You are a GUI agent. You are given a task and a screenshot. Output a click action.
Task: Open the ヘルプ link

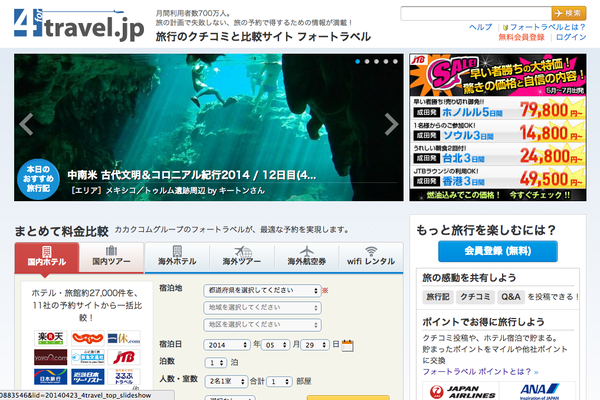[481, 27]
